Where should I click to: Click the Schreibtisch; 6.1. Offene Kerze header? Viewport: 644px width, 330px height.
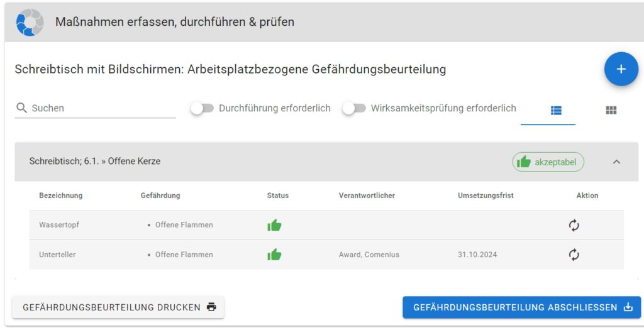(95, 162)
